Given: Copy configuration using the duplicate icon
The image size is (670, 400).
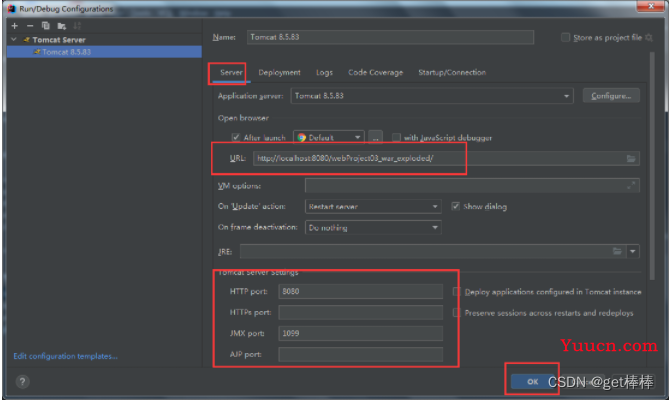Looking at the screenshot, I should tap(46, 26).
